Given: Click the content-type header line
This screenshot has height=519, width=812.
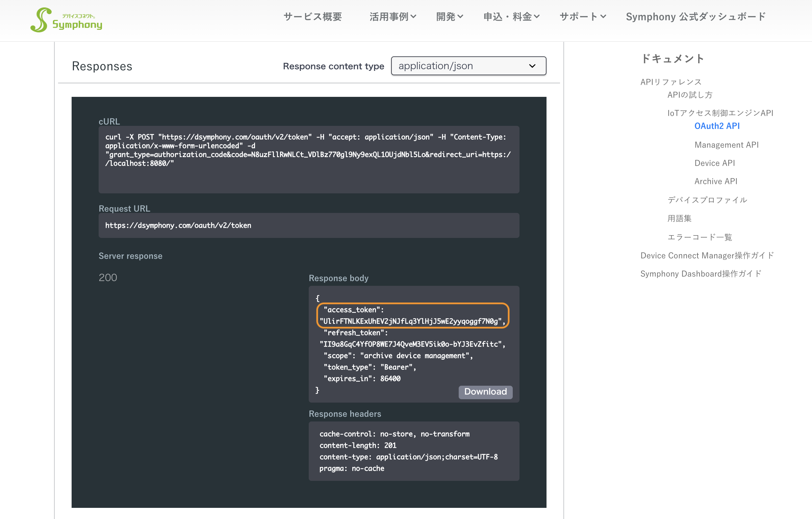Looking at the screenshot, I should point(408,457).
